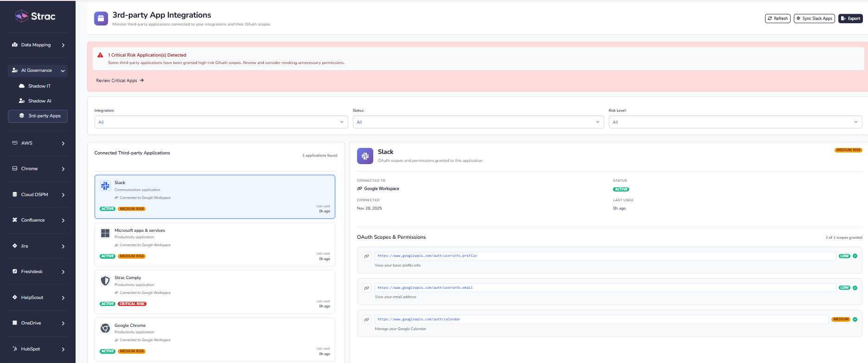Click the Chrome sidebar icon
This screenshot has width=868, height=363.
[x=15, y=169]
